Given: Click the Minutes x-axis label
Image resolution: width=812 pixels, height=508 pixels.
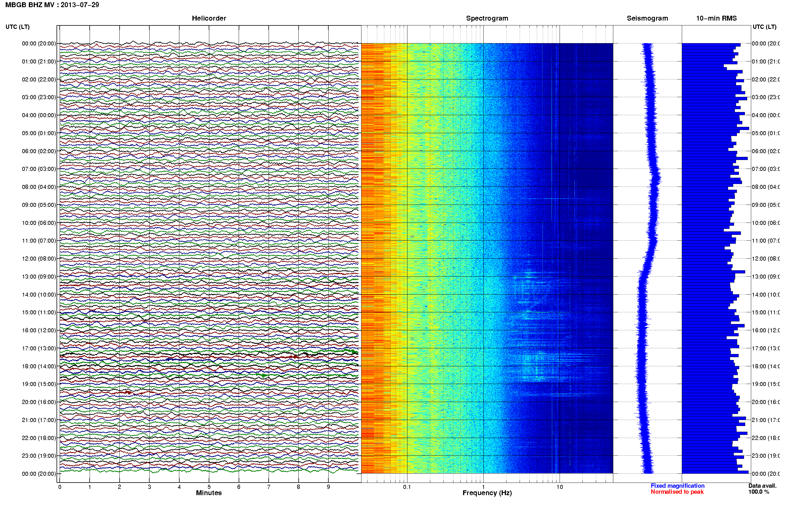Looking at the screenshot, I should click(x=209, y=493).
